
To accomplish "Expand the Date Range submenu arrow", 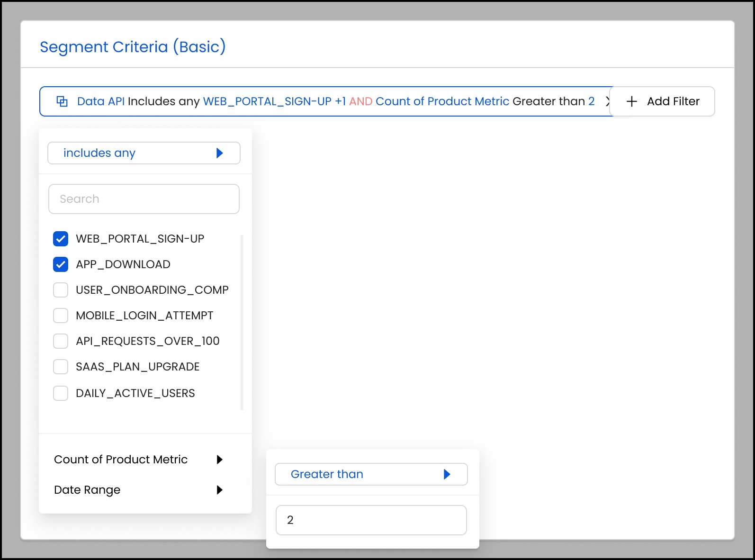I will [x=219, y=490].
